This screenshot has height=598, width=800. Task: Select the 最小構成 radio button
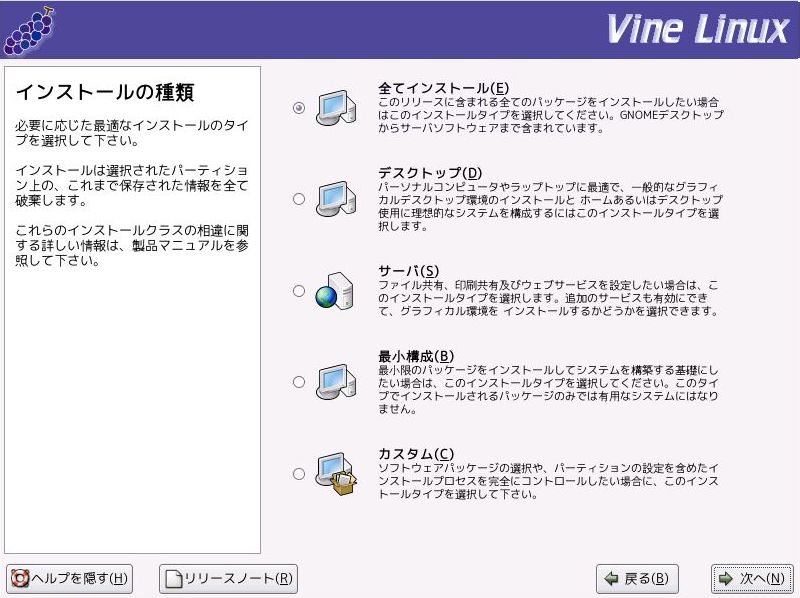299,382
